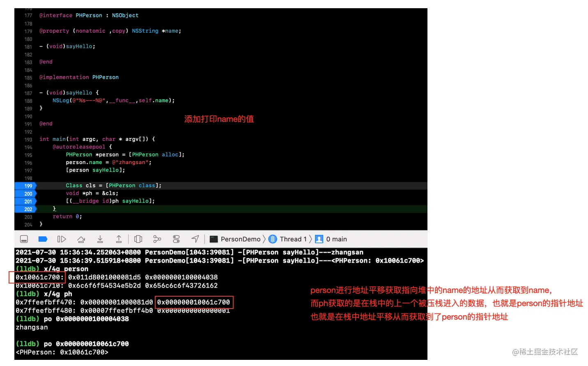Open the 0 main stack frame dropdown
Screen dimensions: 588x366
337,239
